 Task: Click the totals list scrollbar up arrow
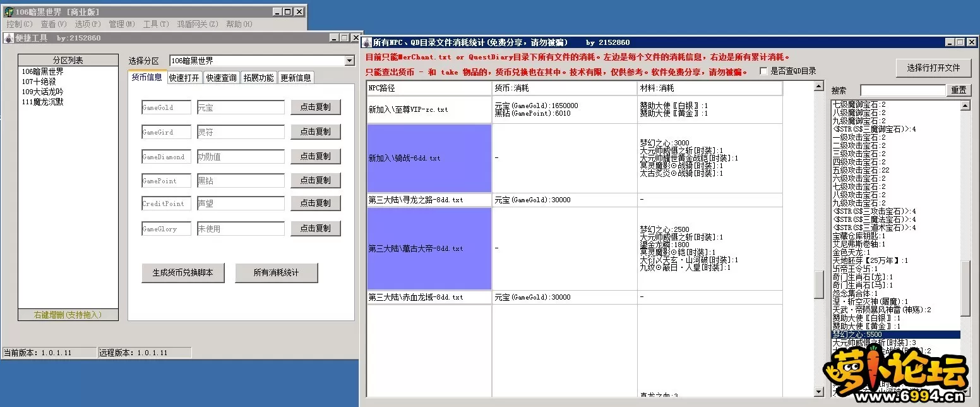[965, 106]
